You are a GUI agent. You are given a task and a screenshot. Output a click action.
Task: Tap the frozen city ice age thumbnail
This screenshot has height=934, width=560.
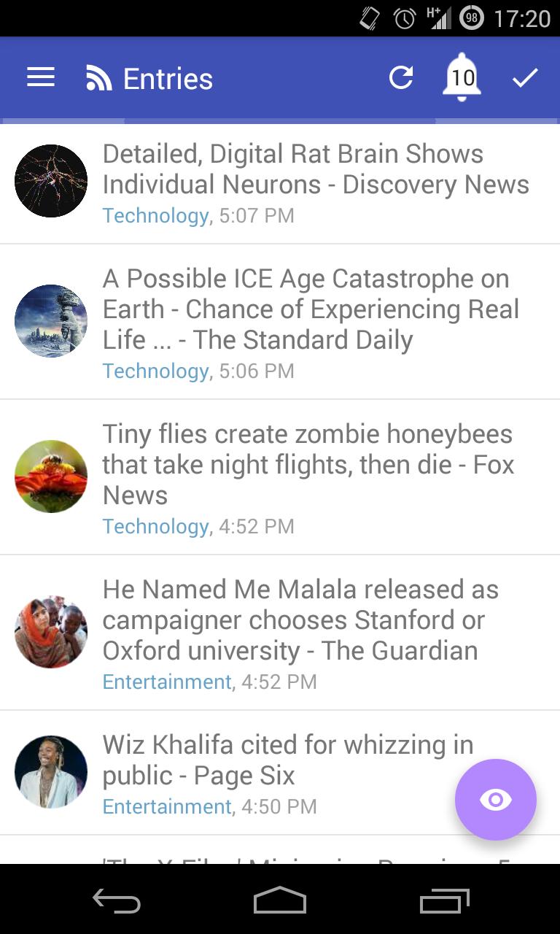51,321
